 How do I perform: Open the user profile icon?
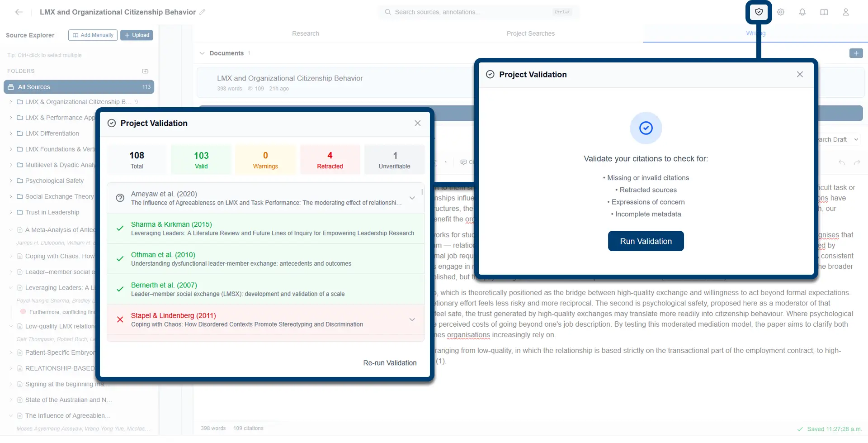pyautogui.click(x=846, y=12)
